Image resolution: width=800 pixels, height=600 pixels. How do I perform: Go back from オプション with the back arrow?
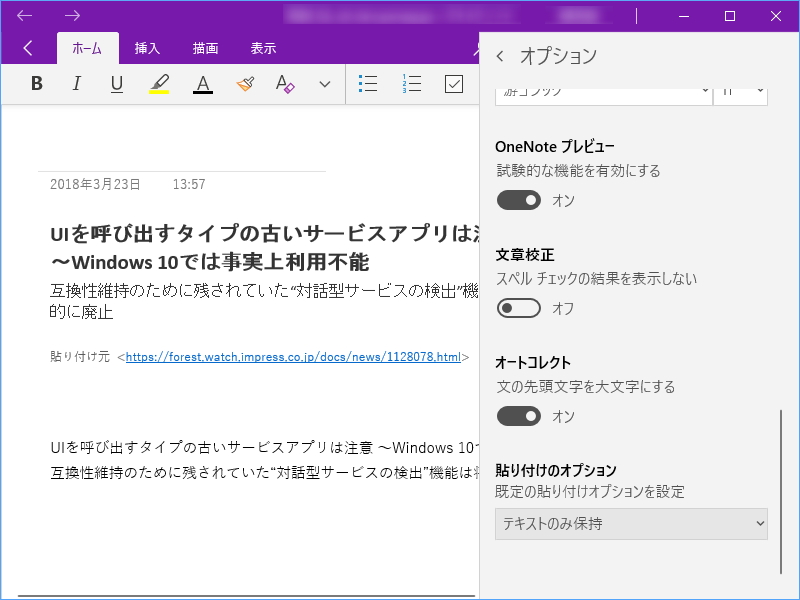(498, 57)
